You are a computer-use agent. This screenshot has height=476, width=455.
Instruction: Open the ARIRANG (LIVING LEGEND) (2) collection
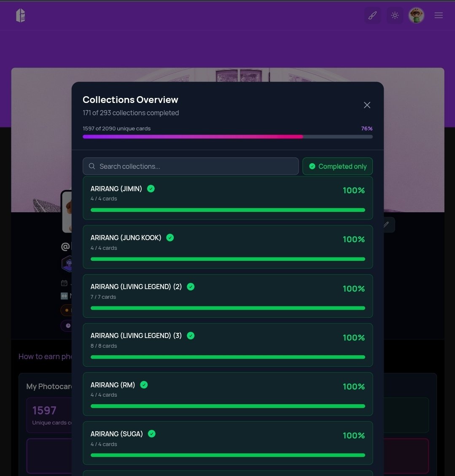228,296
